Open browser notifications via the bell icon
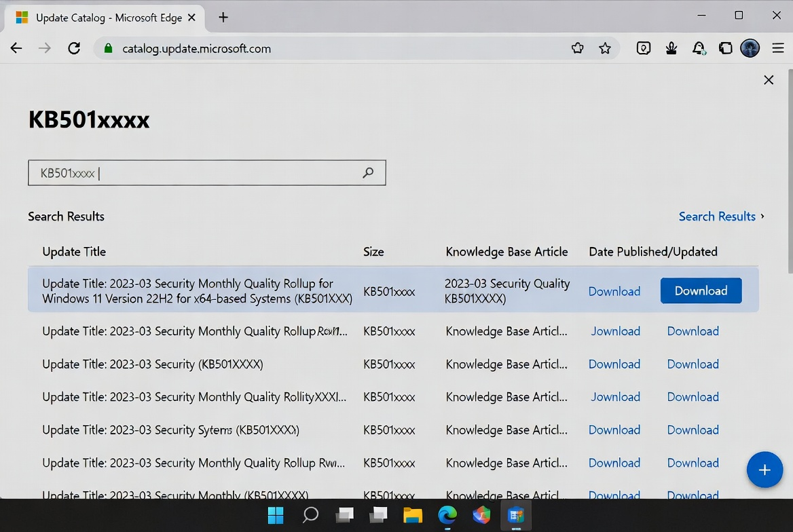 click(x=698, y=48)
